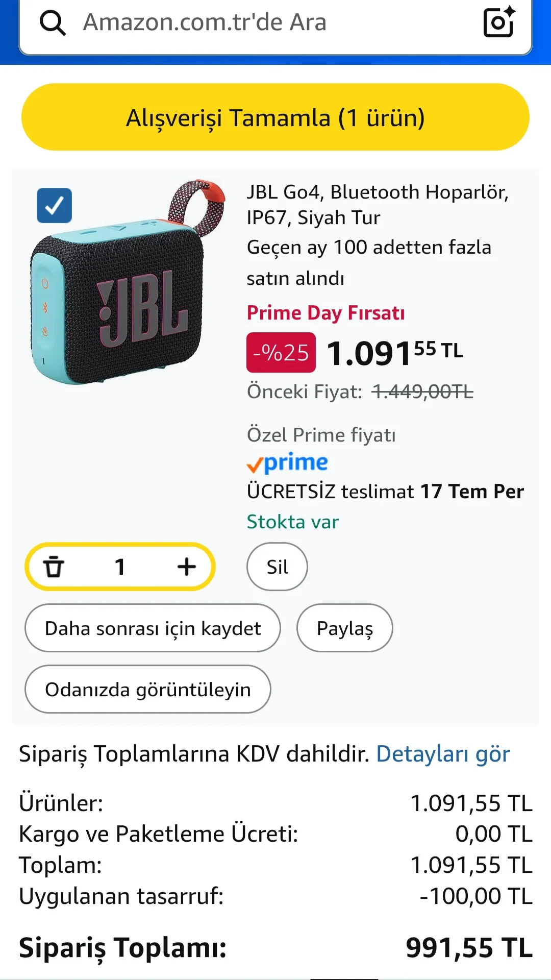Tap the Paylaş button
Image resolution: width=551 pixels, height=980 pixels.
(344, 628)
